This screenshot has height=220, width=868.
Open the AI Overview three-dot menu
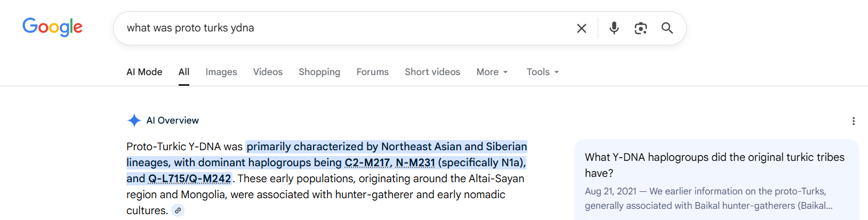click(853, 121)
